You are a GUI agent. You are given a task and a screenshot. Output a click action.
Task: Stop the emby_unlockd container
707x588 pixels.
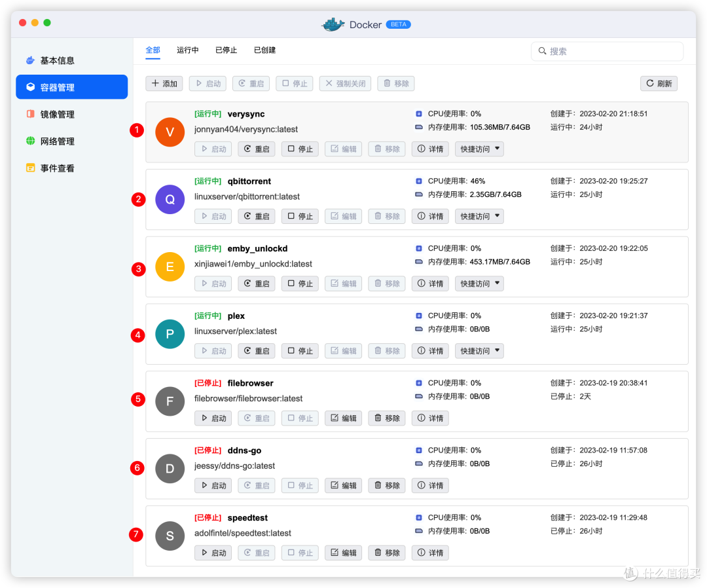[300, 283]
